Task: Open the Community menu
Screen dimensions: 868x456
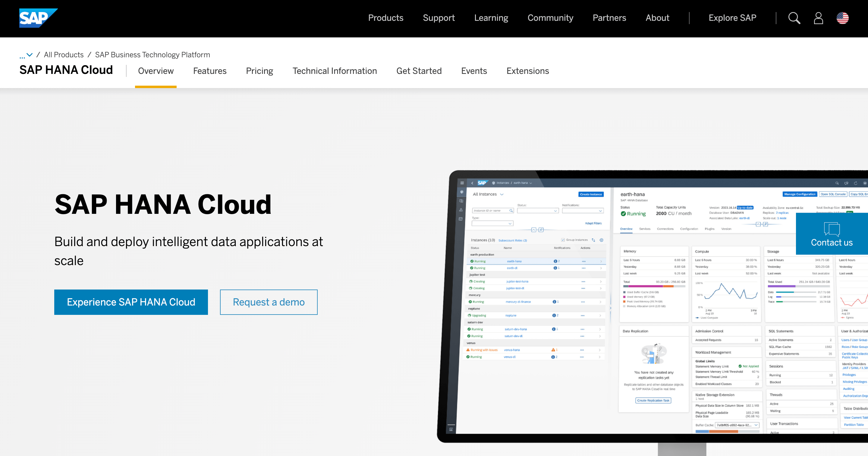Action: pos(550,18)
